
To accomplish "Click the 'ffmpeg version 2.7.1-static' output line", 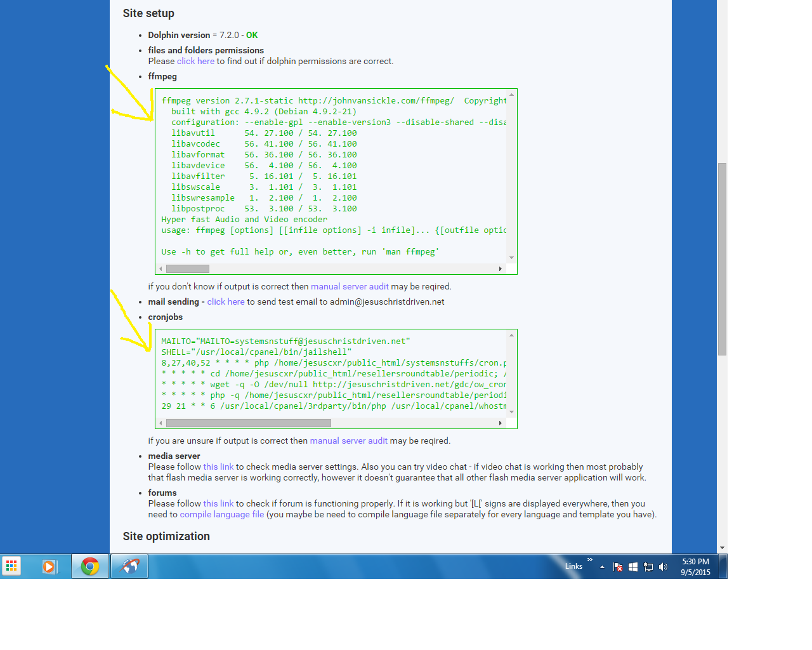I will tap(334, 100).
